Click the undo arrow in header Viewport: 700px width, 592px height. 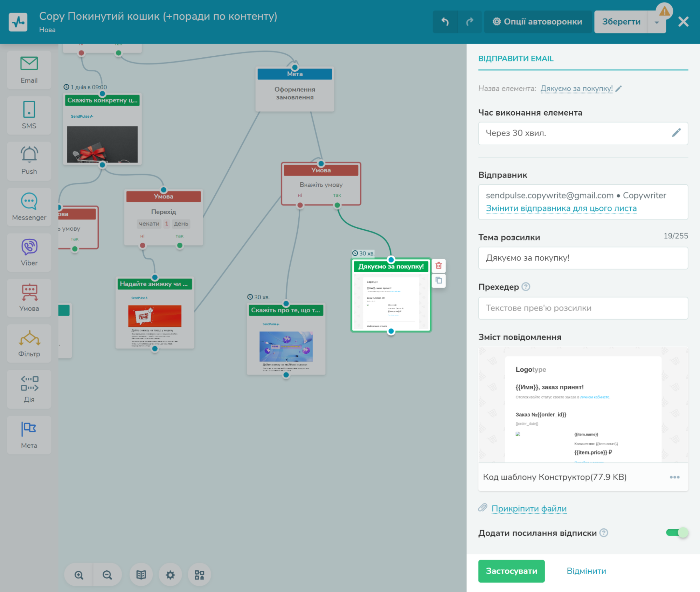click(445, 22)
